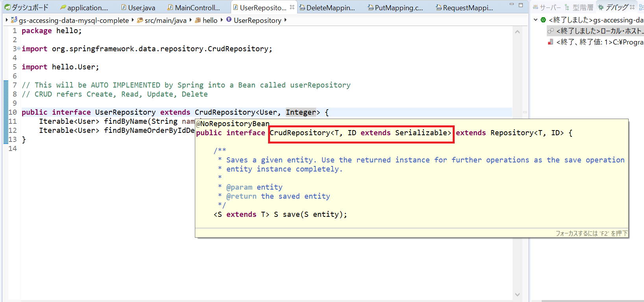Minimize the editor area pane
Image resolution: width=644 pixels, height=302 pixels.
[x=511, y=5]
